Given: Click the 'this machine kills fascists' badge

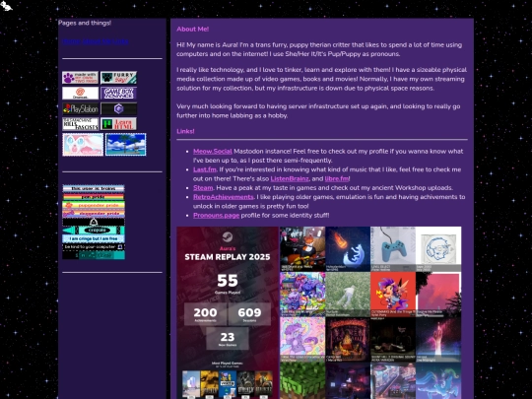Looking at the screenshot, I should [x=81, y=124].
